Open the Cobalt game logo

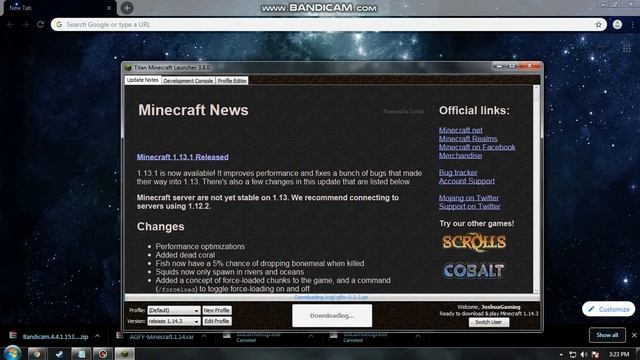pos(473,270)
